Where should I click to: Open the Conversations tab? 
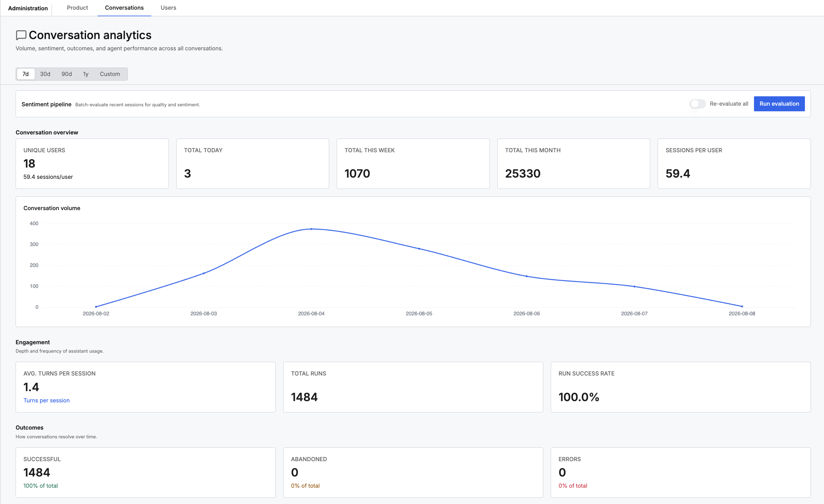point(124,8)
